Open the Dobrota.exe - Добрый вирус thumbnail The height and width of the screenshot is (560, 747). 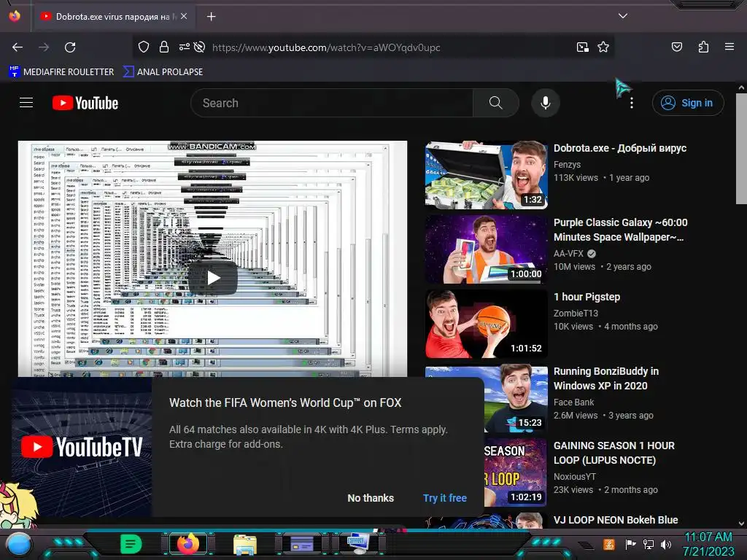(486, 175)
